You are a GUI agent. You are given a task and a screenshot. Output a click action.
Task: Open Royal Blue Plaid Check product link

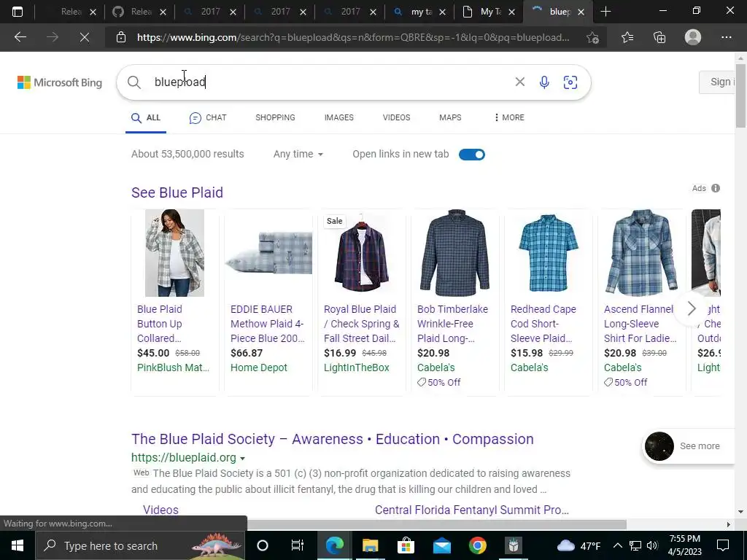362,324
